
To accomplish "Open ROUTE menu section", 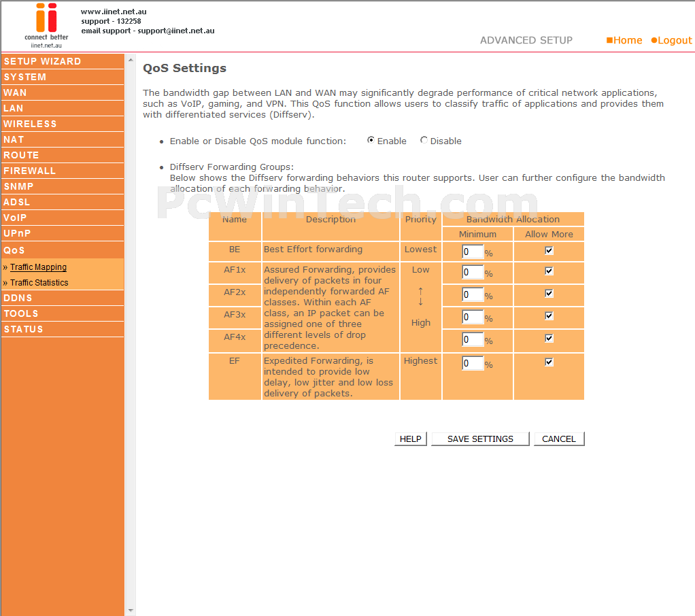I will click(63, 155).
